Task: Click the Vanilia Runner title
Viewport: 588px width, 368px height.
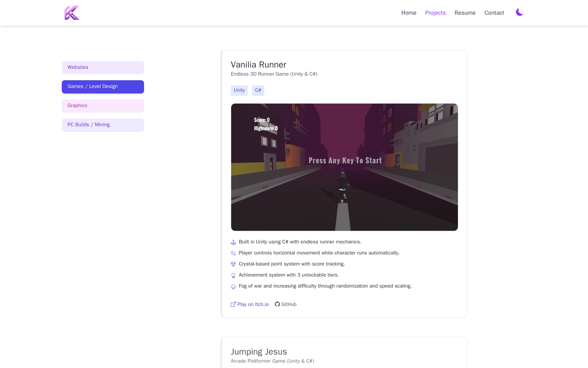Action: click(x=258, y=65)
